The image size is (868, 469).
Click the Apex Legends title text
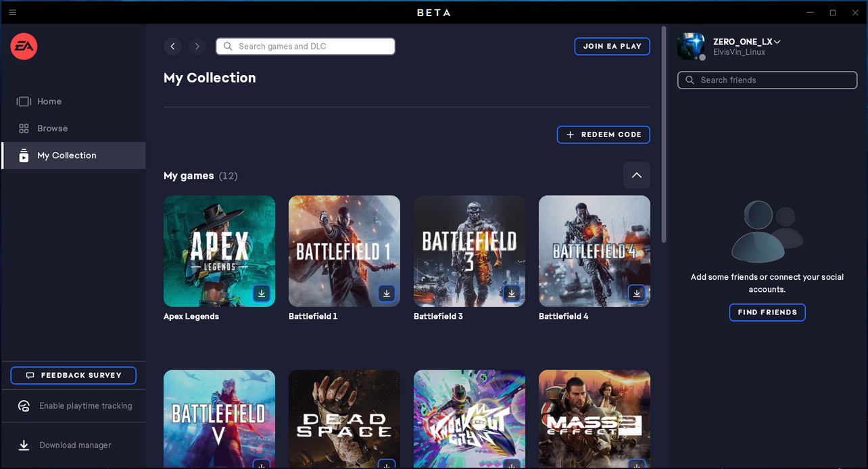click(x=191, y=316)
